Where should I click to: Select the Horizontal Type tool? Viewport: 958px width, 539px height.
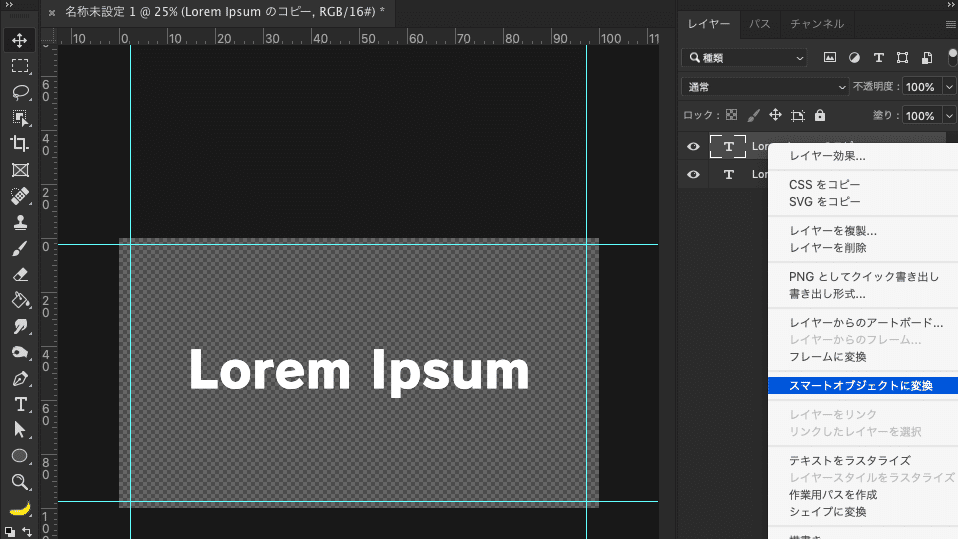coord(20,405)
